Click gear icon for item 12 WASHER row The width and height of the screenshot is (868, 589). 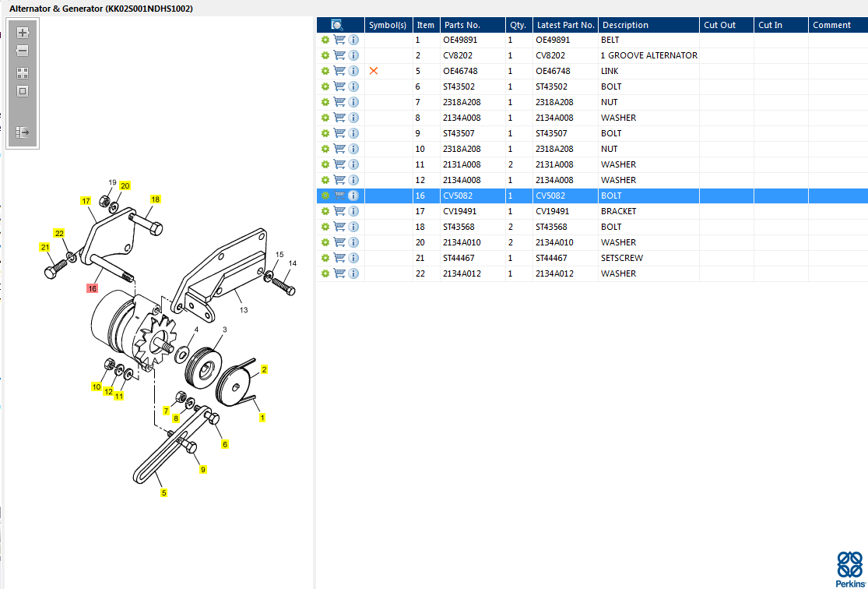325,180
